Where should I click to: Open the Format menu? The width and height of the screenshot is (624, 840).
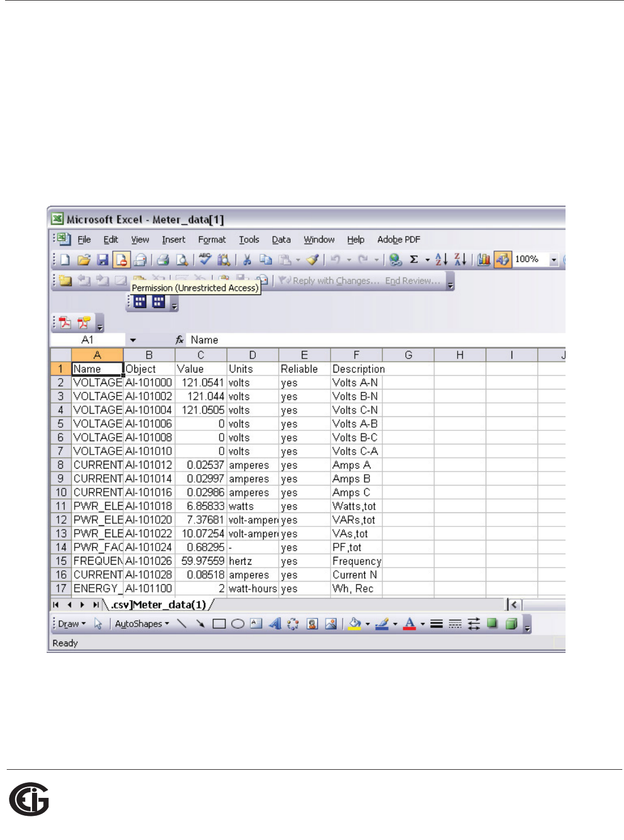(212, 239)
